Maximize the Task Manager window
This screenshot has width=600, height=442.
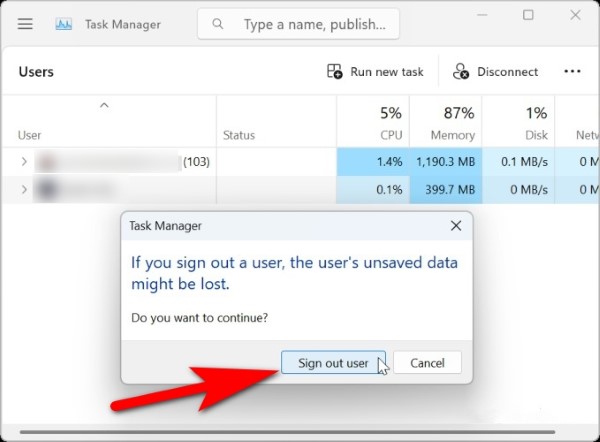[528, 16]
